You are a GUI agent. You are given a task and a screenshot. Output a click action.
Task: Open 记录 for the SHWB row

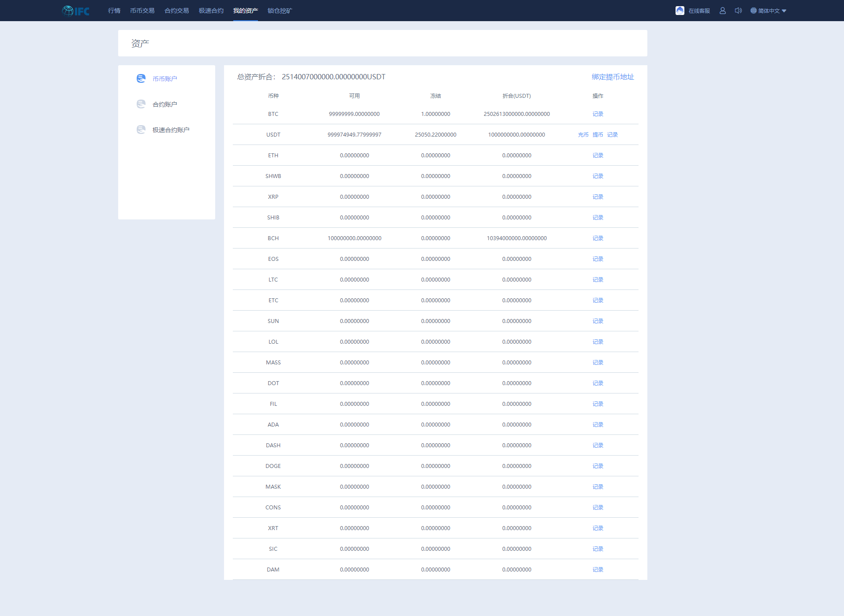pos(598,176)
